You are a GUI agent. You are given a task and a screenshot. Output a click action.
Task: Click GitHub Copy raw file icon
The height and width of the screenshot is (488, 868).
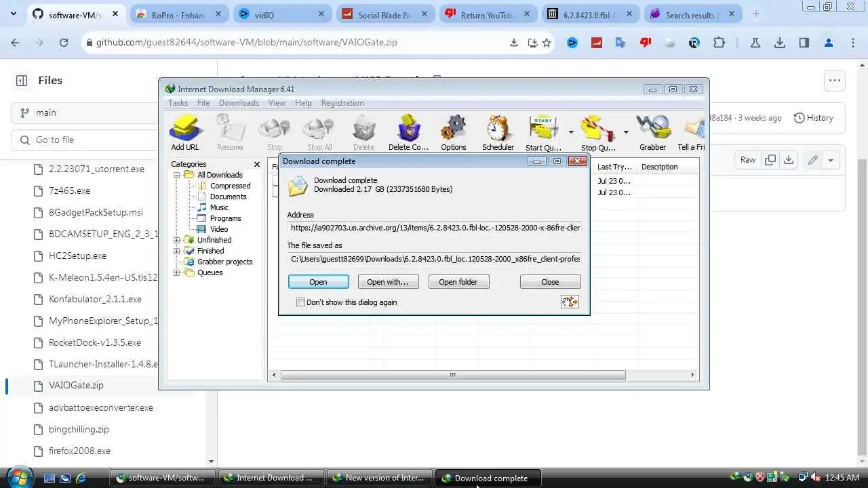click(770, 160)
